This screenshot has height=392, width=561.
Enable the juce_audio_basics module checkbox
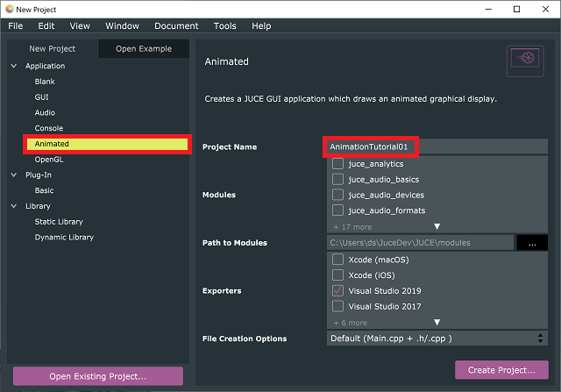click(337, 179)
